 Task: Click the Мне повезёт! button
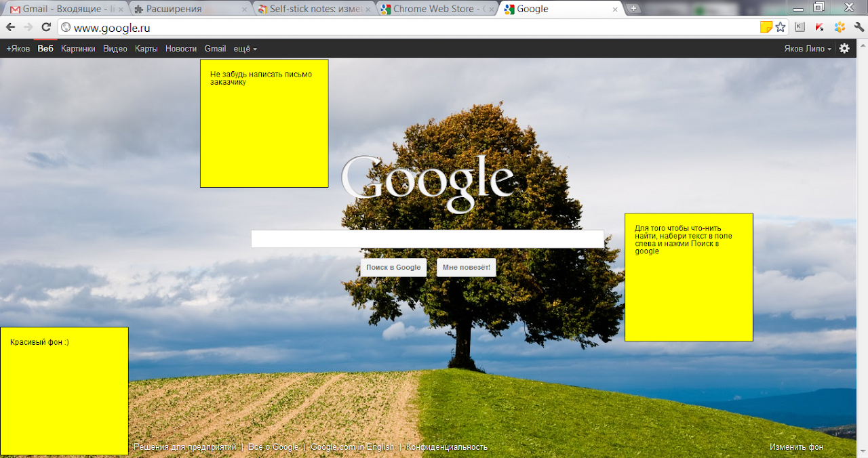467,268
